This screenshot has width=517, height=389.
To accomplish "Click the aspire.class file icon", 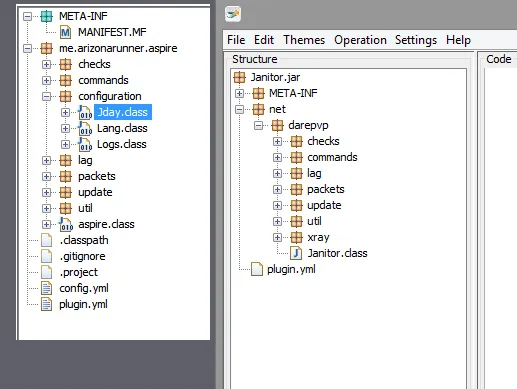I will point(66,224).
